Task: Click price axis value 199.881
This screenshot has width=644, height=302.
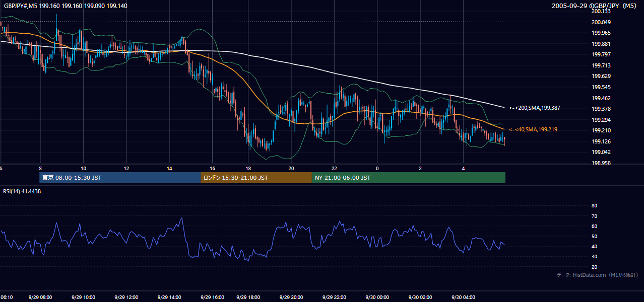Action: click(x=601, y=44)
